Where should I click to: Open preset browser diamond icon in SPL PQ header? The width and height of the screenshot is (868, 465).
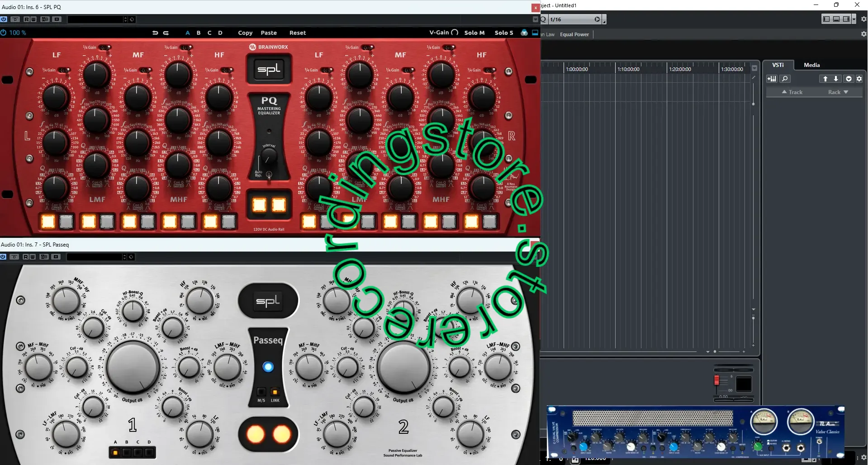(x=132, y=19)
